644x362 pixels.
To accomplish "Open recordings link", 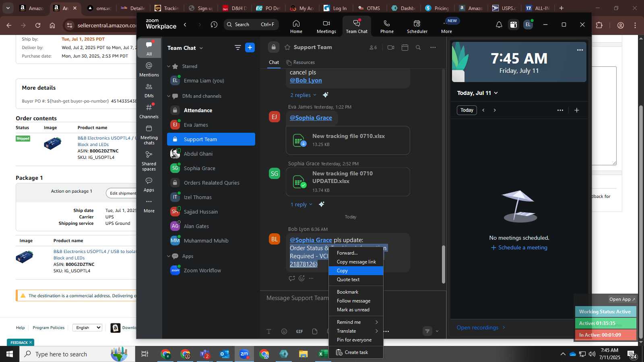I will coord(481,327).
